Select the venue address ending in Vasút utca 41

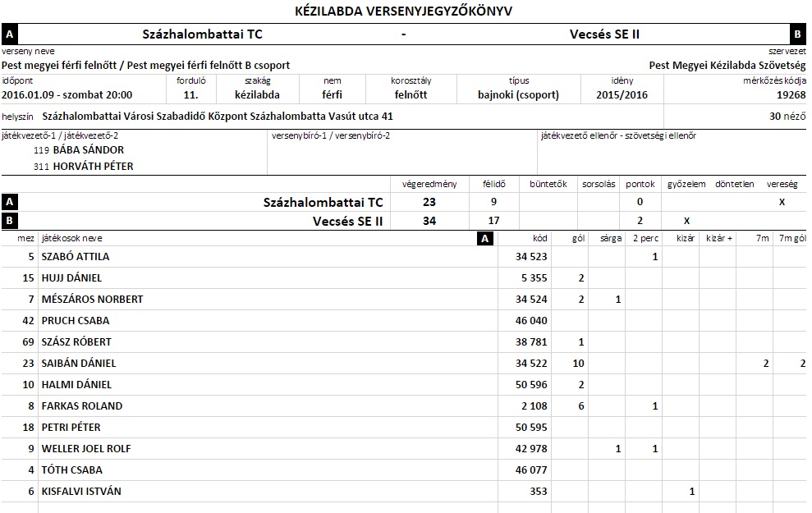(x=218, y=117)
